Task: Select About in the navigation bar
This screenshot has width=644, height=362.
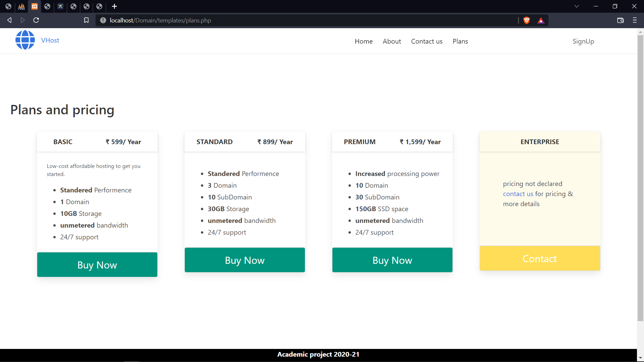Action: point(392,41)
